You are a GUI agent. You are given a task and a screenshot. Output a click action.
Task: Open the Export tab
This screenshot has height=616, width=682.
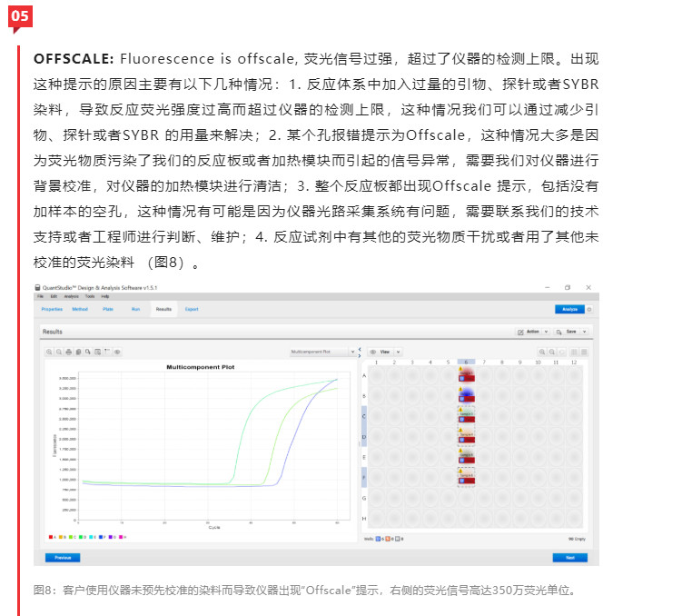[192, 310]
